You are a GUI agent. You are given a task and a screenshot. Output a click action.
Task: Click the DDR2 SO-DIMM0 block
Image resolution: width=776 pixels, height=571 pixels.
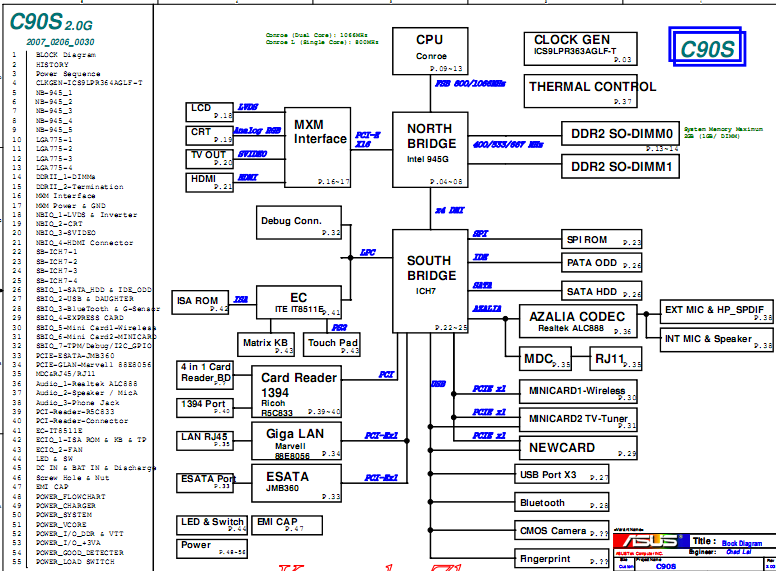620,133
